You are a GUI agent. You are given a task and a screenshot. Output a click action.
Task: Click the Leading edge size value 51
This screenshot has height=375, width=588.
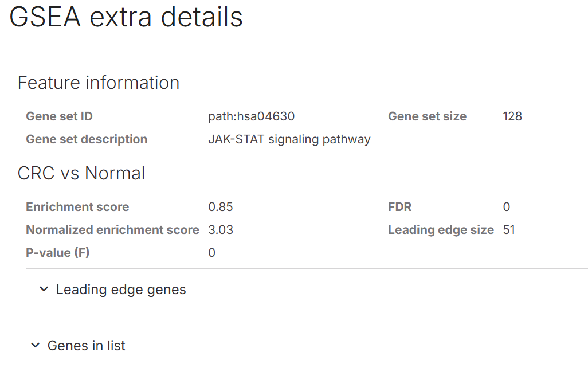[x=509, y=230]
